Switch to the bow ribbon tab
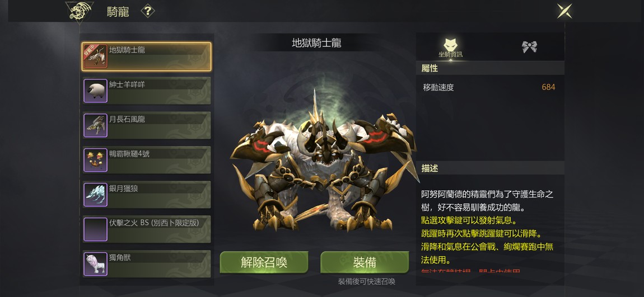 [x=530, y=47]
